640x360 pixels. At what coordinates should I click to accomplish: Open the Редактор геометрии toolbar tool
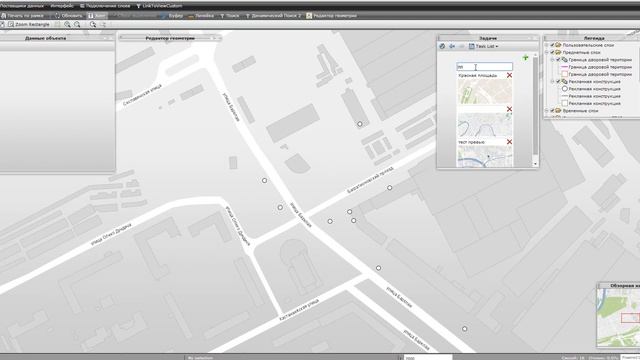[x=331, y=16]
